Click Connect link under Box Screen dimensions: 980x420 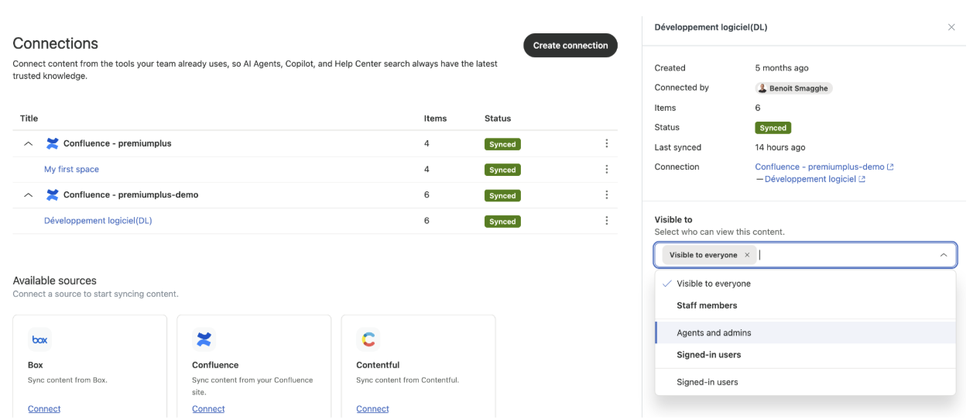point(44,409)
